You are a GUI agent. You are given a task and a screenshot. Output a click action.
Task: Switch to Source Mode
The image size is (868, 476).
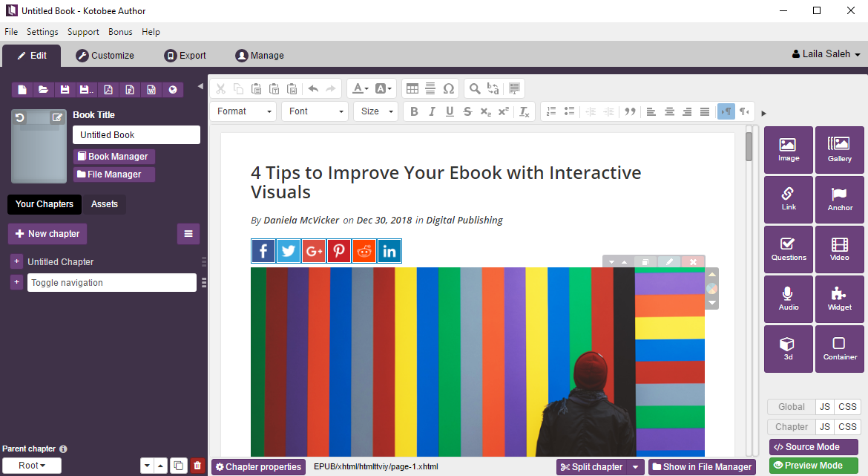(813, 447)
